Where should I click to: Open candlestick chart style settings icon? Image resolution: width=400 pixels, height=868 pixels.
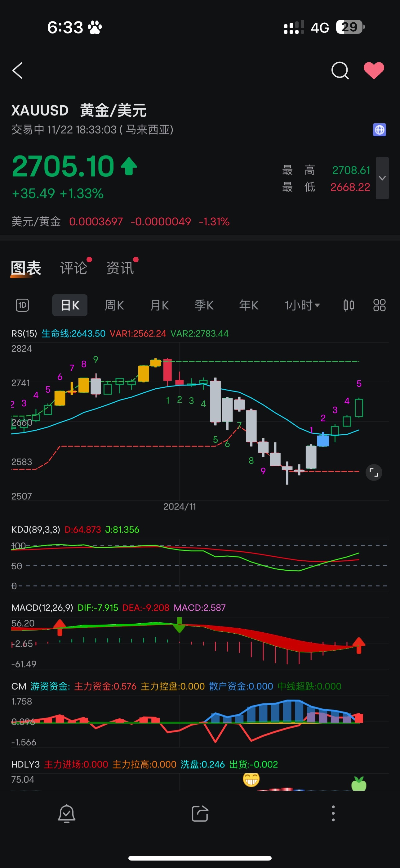tap(349, 305)
